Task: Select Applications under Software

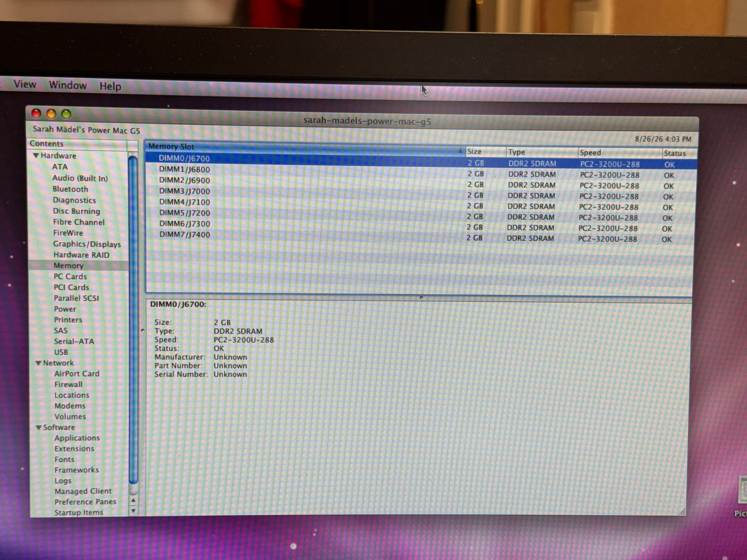Action: pyautogui.click(x=77, y=438)
